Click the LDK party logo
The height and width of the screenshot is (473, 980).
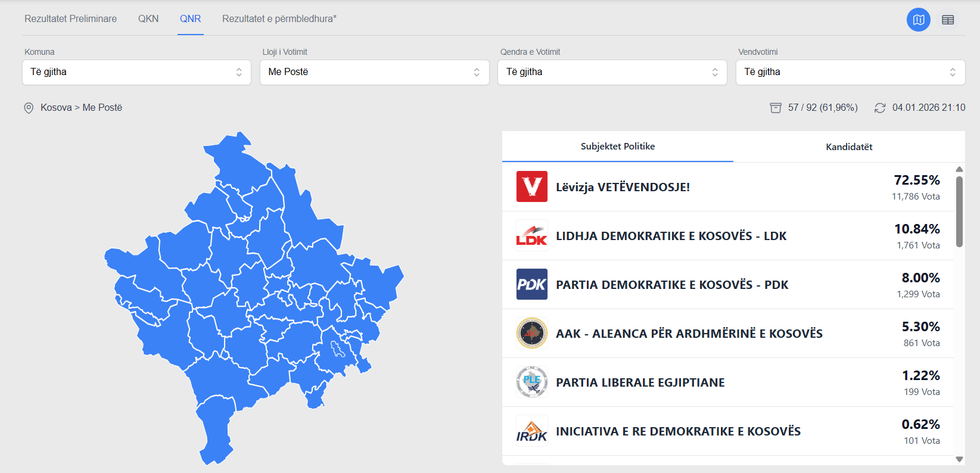click(x=531, y=236)
